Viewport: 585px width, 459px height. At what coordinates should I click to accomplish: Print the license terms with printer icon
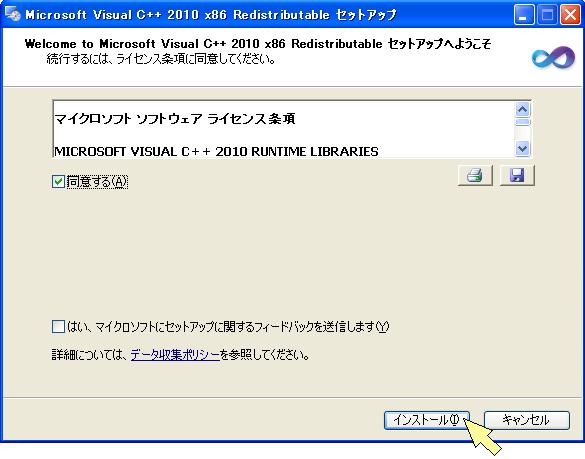point(475,175)
